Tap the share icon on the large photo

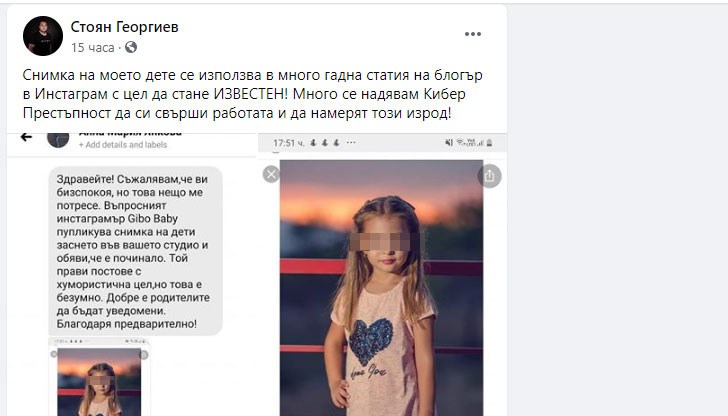[x=489, y=176]
